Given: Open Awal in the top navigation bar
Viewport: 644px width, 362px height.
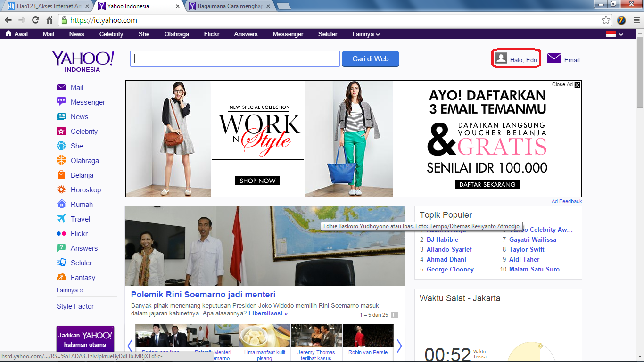Looking at the screenshot, I should [17, 34].
